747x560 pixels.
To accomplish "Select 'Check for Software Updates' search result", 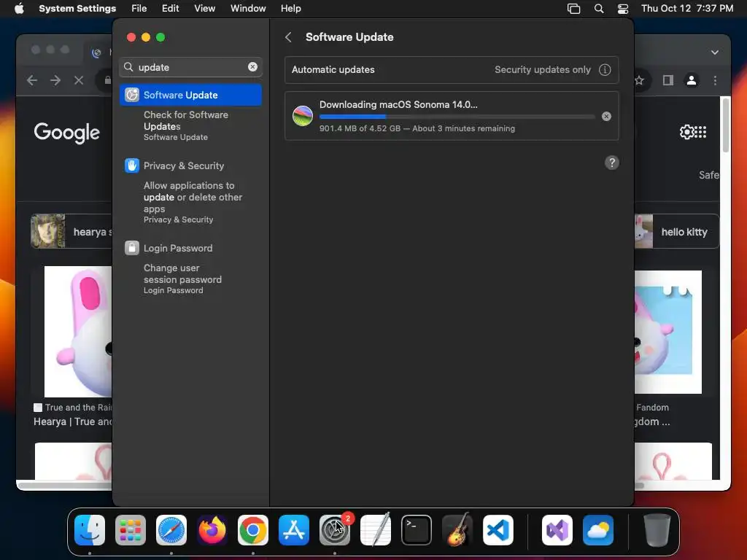I will (x=190, y=125).
